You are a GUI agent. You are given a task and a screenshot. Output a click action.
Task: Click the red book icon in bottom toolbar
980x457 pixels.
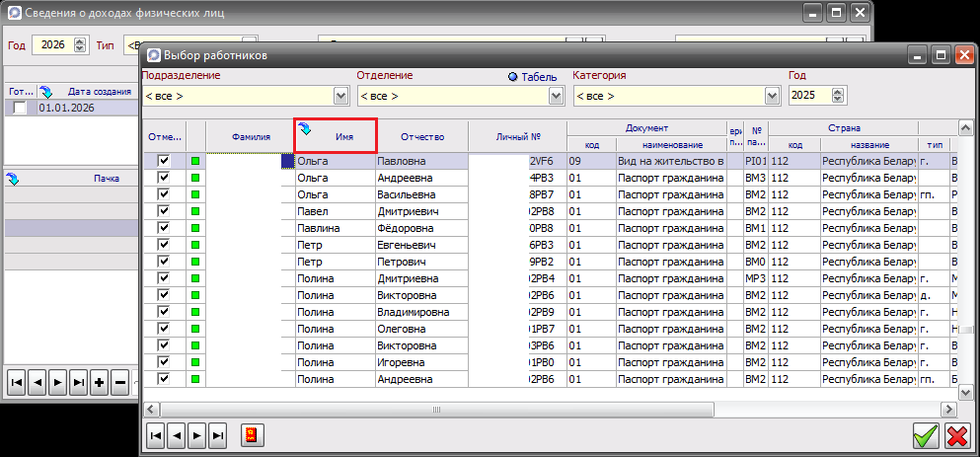click(251, 434)
